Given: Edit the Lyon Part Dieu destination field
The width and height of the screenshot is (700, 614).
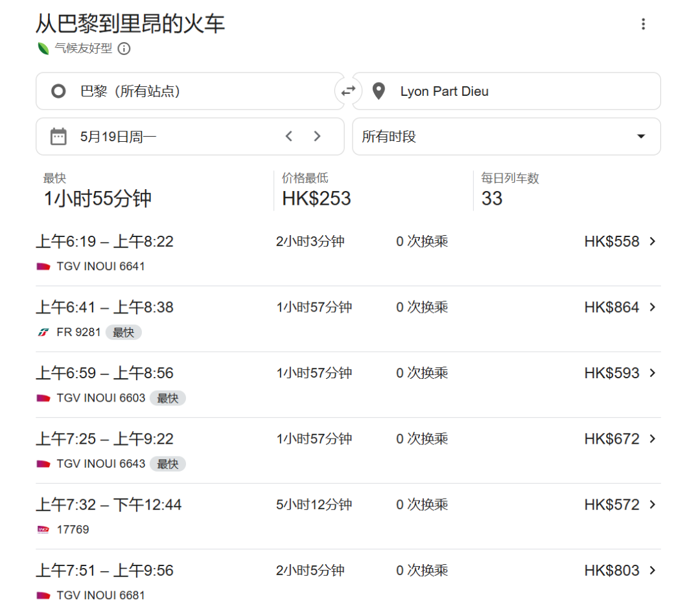Looking at the screenshot, I should (519, 91).
